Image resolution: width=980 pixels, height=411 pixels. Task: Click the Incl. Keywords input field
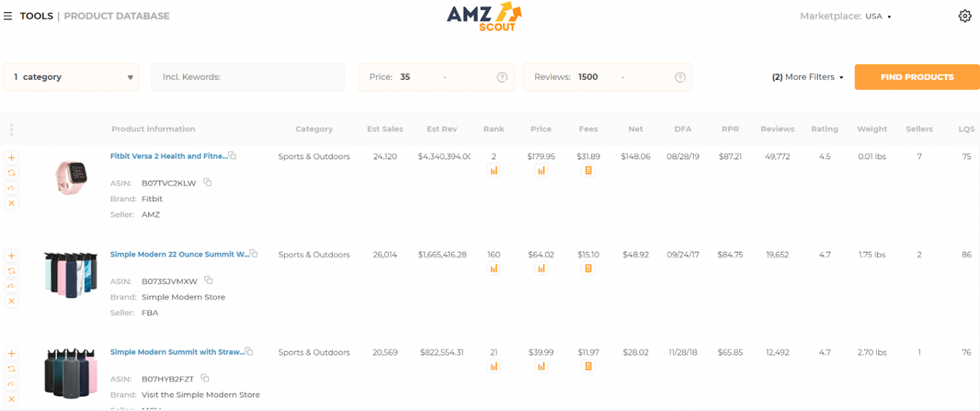[248, 77]
